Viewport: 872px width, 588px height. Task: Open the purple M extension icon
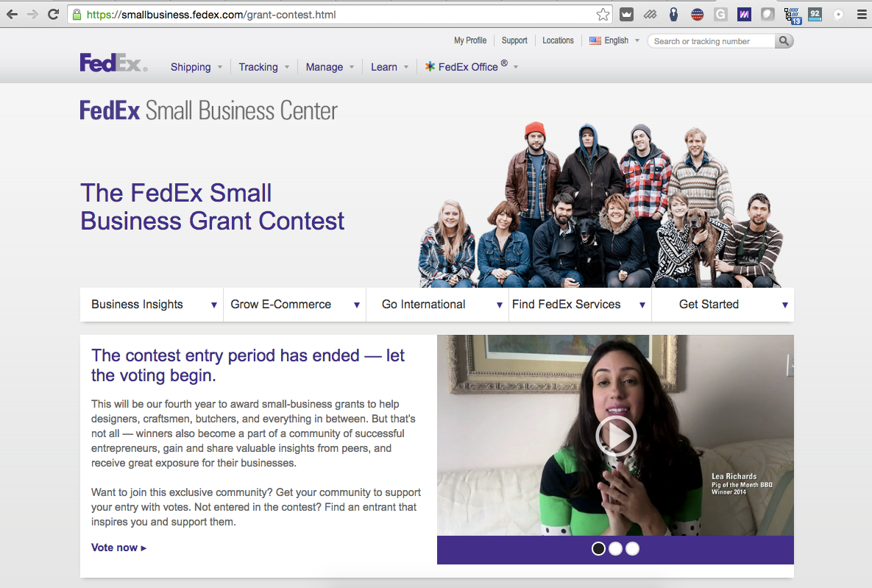[x=744, y=15]
